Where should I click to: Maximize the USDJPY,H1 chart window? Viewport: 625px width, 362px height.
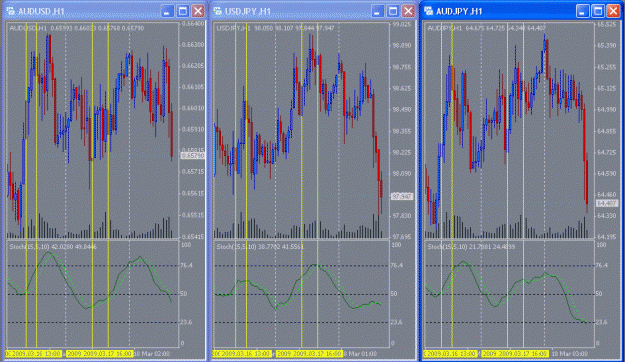pyautogui.click(x=393, y=11)
